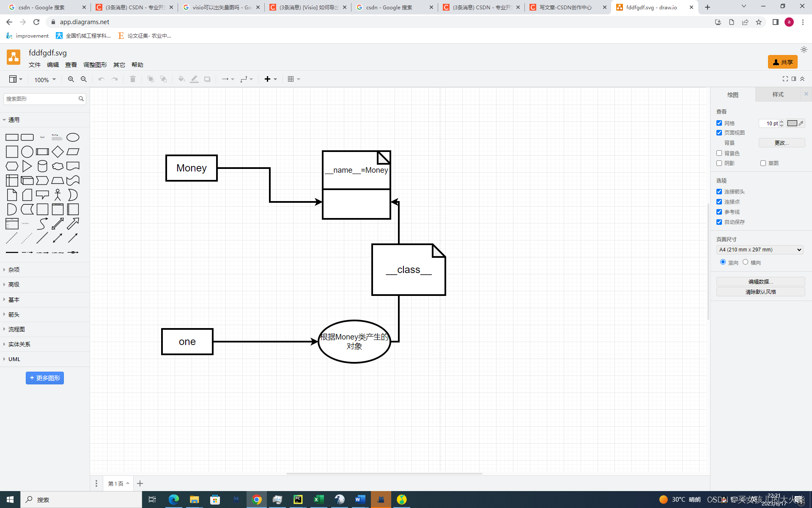
Task: Click the grid color swatch
Action: pyautogui.click(x=792, y=123)
